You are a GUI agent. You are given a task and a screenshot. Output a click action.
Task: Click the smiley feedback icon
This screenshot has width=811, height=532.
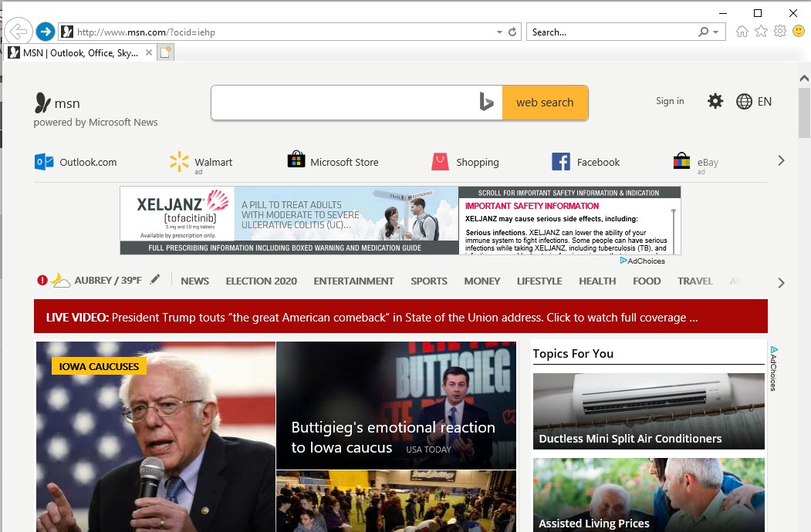(x=799, y=32)
